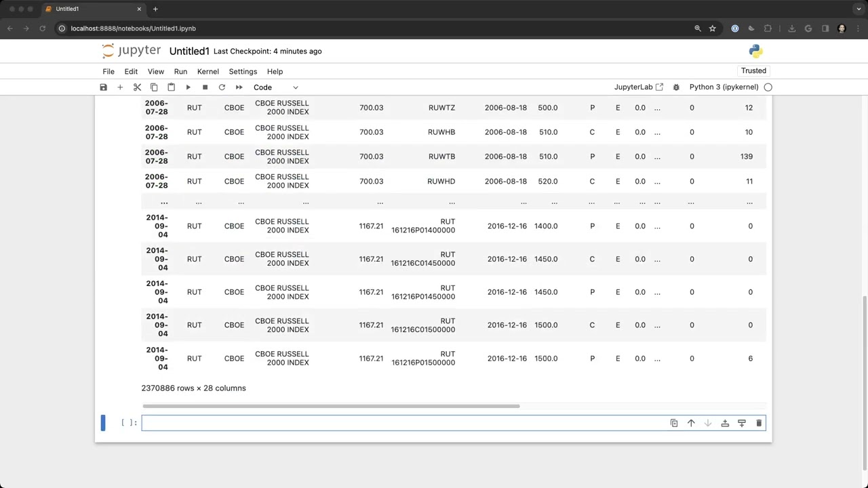Click the cell RUT 161216P01500000

(x=423, y=359)
